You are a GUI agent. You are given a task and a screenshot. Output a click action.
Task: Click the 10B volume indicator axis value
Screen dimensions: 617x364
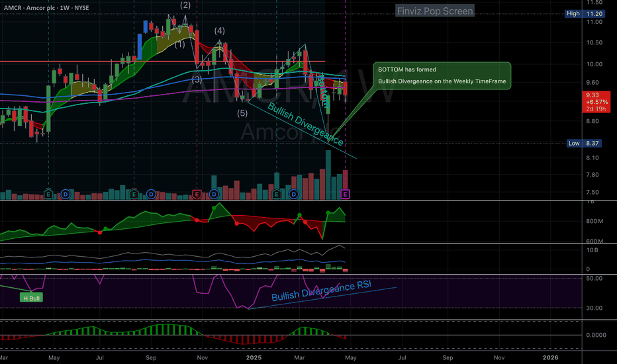tap(593, 250)
